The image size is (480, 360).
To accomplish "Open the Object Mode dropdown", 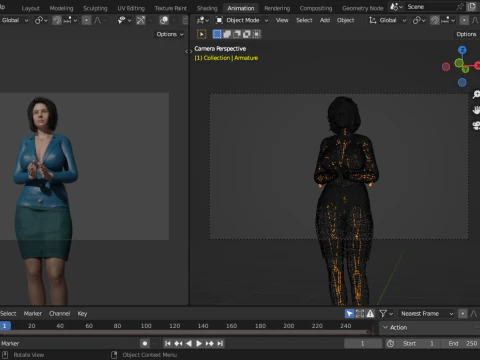I will [242, 20].
